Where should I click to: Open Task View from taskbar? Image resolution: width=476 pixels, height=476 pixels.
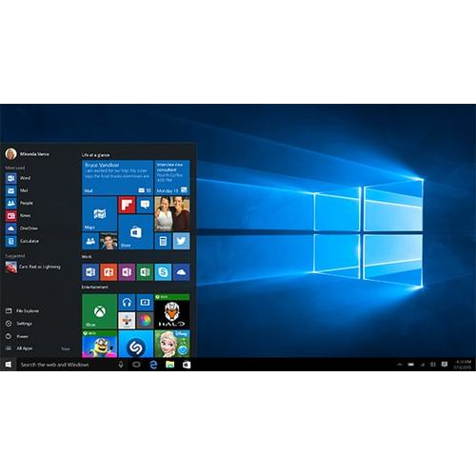(136, 365)
